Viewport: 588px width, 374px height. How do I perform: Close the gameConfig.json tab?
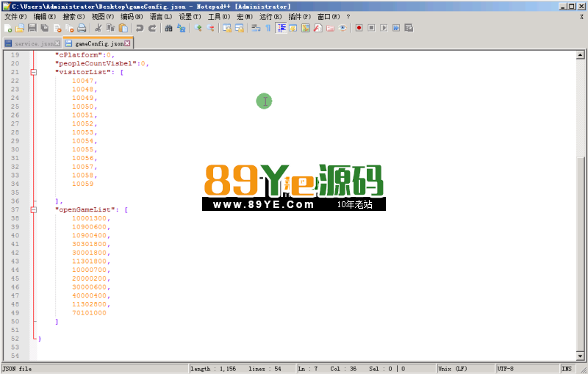coord(127,43)
